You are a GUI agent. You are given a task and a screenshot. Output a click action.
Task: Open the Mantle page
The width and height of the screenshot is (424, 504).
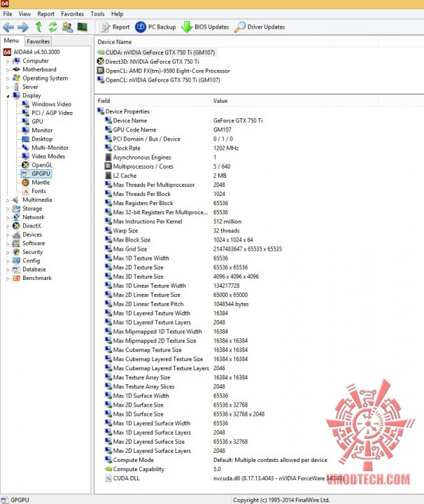[x=36, y=182]
